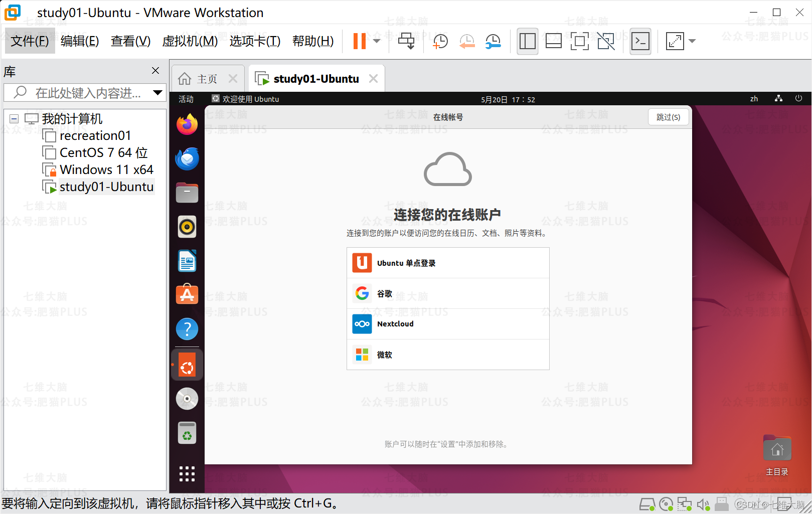This screenshot has height=514, width=812.
Task: Open the stretch display dropdown arrow
Action: coord(692,41)
